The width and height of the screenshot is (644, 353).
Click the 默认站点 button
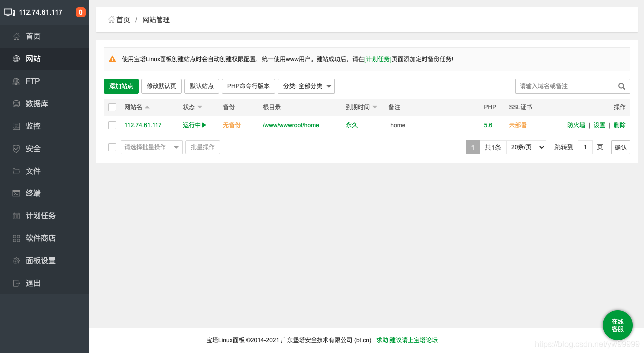(x=202, y=86)
